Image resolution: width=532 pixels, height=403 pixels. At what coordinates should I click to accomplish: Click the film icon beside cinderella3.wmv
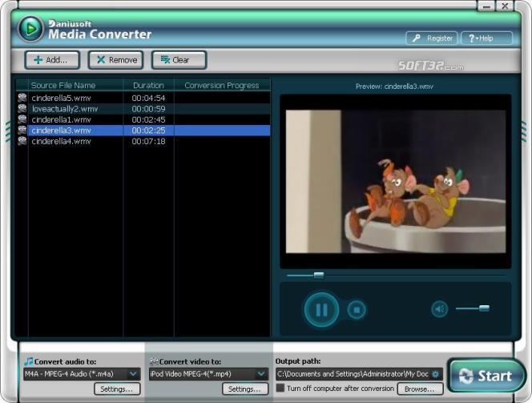click(22, 131)
